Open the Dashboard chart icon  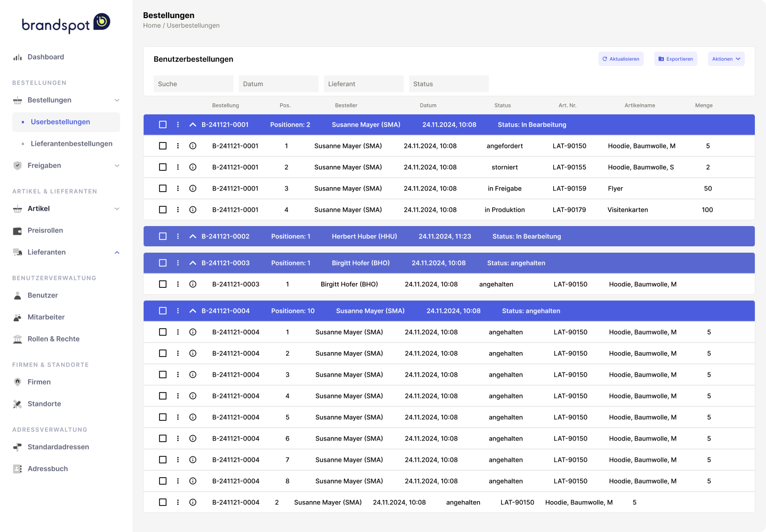point(18,57)
